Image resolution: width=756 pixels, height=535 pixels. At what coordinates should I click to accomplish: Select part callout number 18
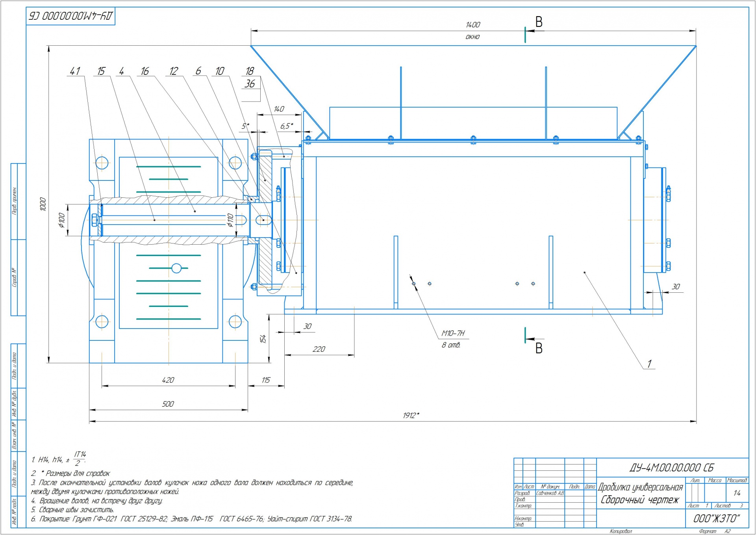coord(250,71)
